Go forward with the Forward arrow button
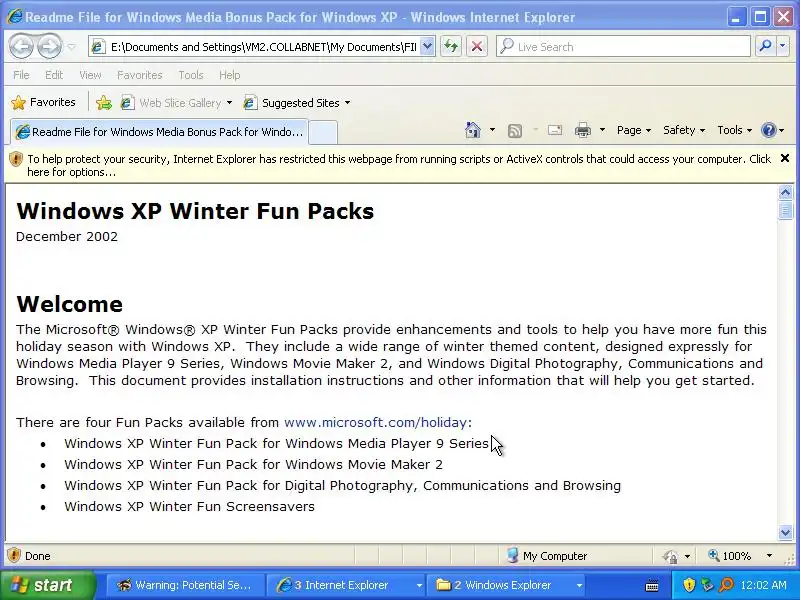 [x=50, y=47]
